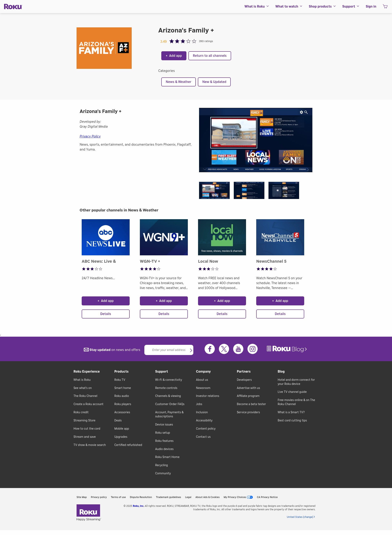
Task: Add the NewsChannel 5 app
Action: (280, 301)
